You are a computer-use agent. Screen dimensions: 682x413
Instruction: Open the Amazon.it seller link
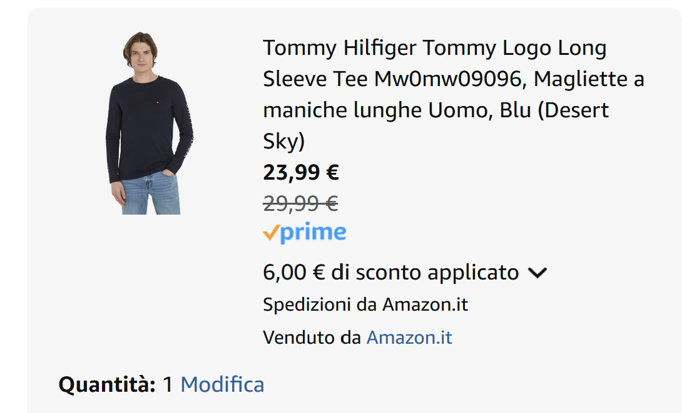(409, 337)
